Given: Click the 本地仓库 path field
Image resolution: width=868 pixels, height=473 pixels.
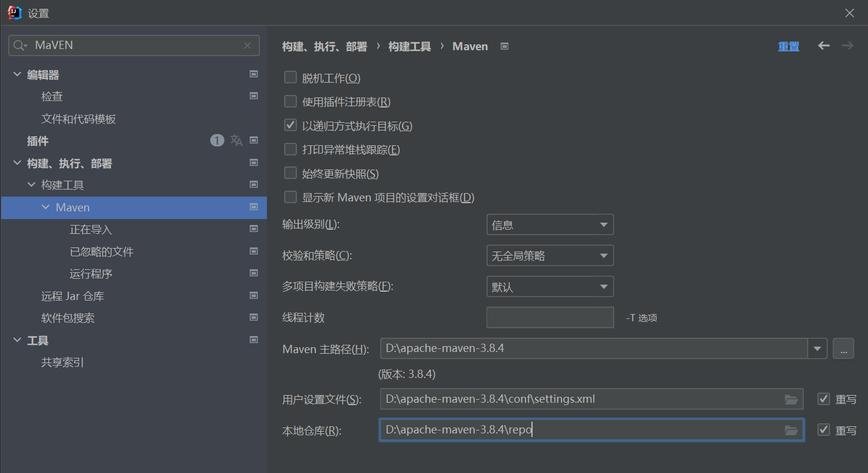Looking at the screenshot, I should pyautogui.click(x=591, y=430).
